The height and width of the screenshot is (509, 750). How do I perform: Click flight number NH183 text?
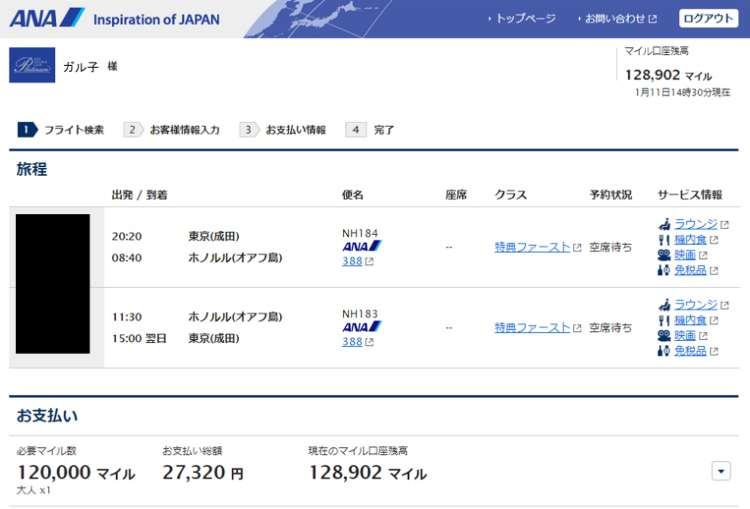(360, 313)
